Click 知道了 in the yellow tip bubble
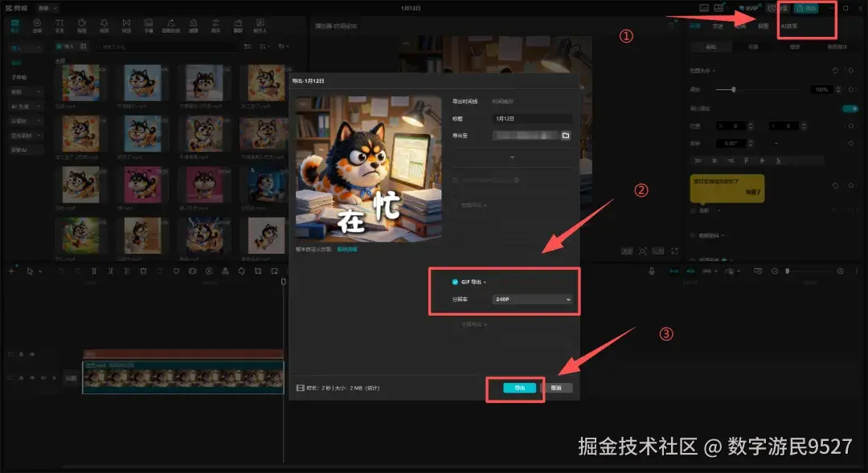This screenshot has height=473, width=868. (753, 192)
